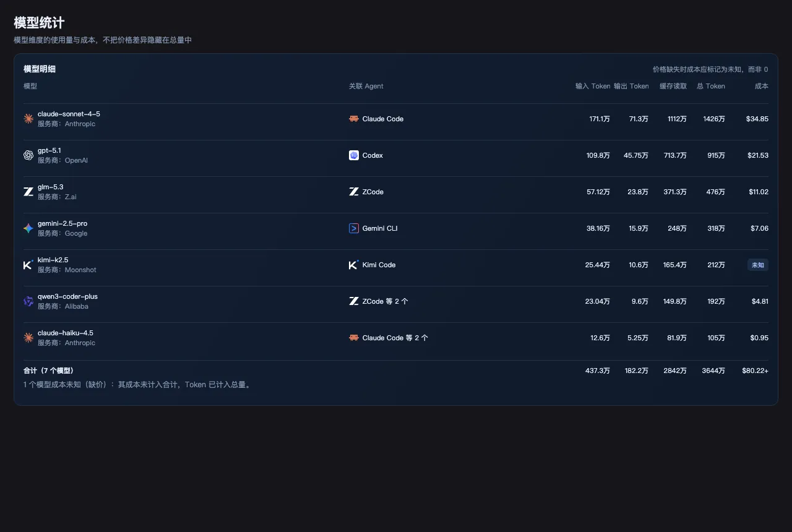Click the ZCode agent icon in glm-5.3 row
Image resolution: width=792 pixels, height=532 pixels.
pos(354,192)
